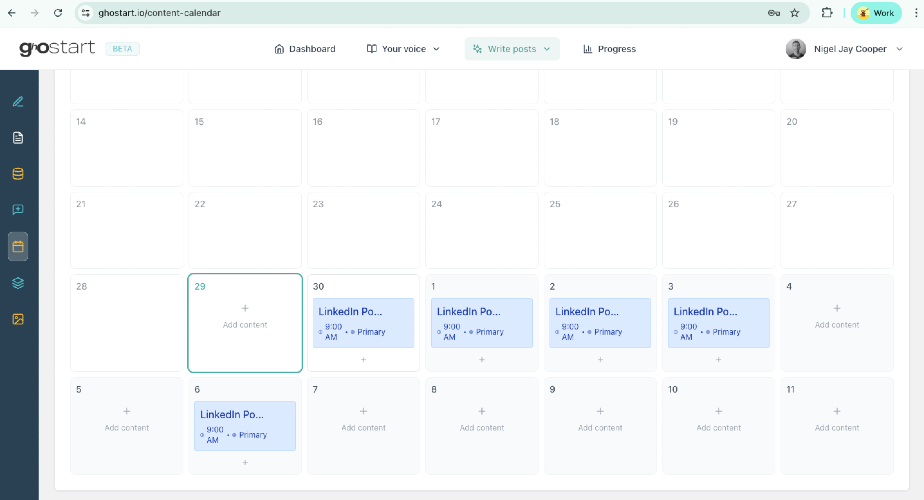924x500 pixels.
Task: Add content on day 8
Action: 482,420
